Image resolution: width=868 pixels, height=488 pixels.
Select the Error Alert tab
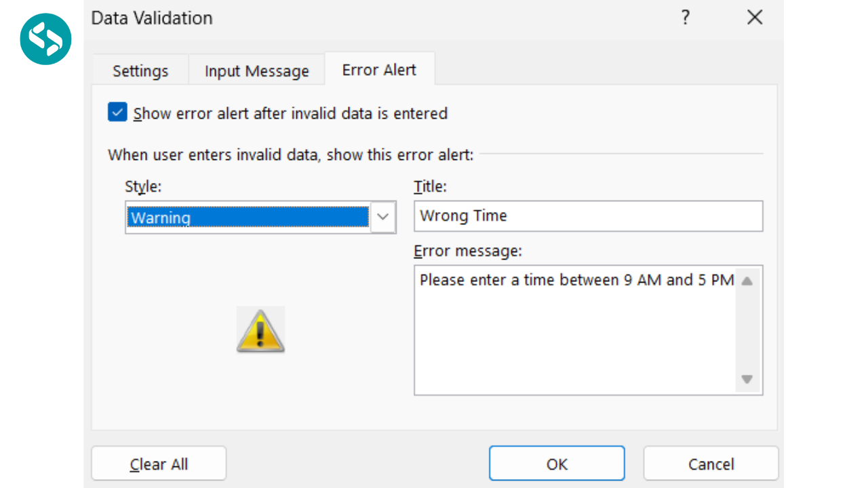point(379,69)
